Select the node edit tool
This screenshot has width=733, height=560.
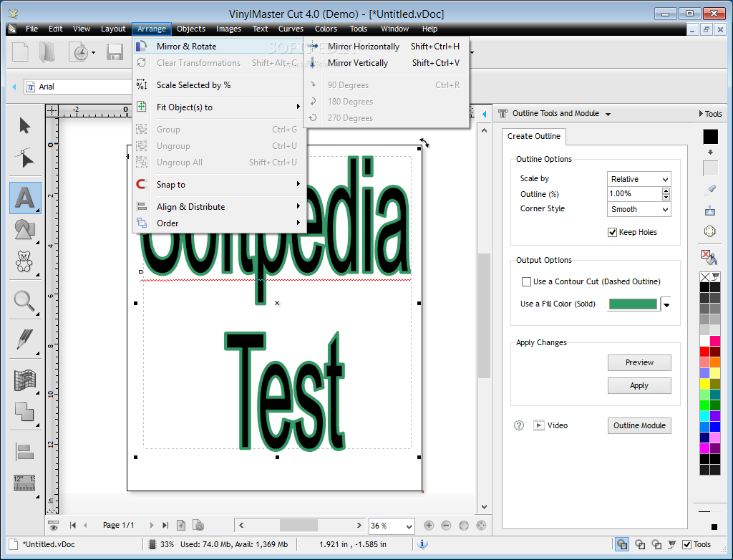(x=25, y=158)
